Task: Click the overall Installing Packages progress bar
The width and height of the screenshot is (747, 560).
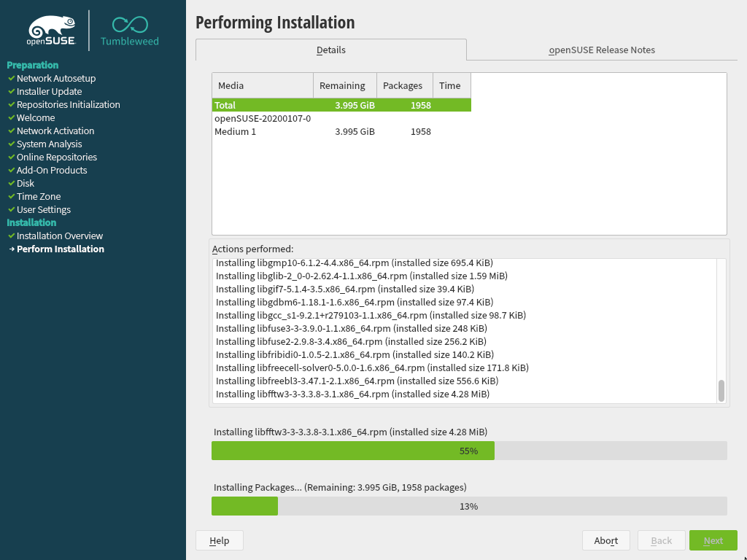Action: (x=468, y=506)
